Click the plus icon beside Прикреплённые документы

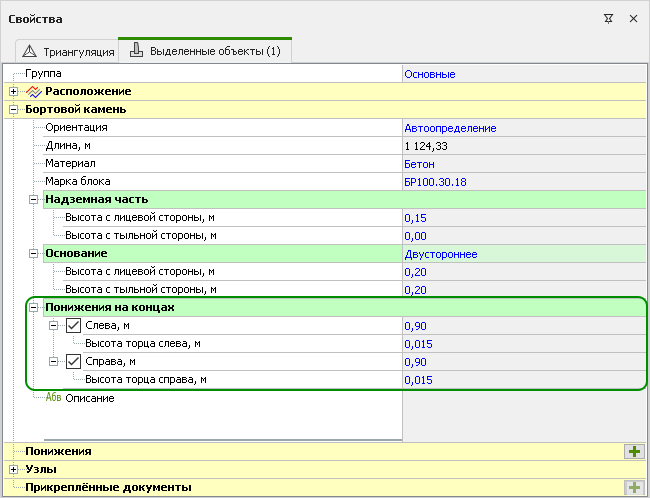click(x=633, y=488)
